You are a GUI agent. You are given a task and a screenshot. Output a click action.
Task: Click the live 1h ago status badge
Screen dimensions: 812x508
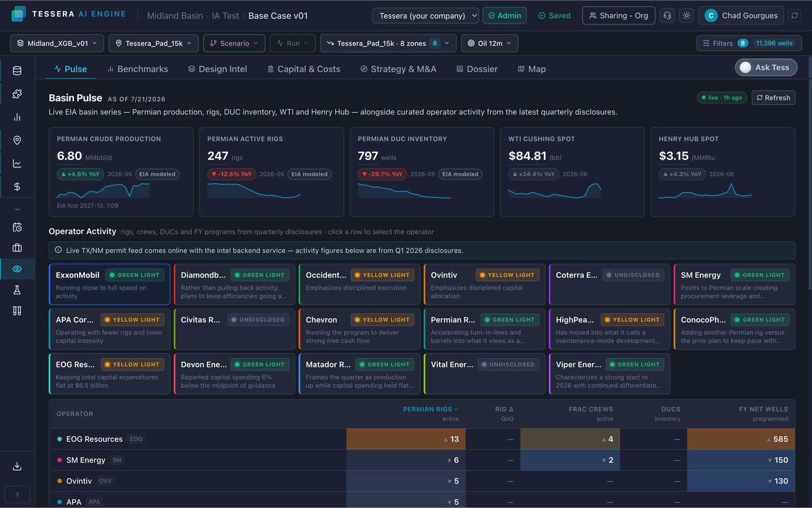tap(722, 97)
